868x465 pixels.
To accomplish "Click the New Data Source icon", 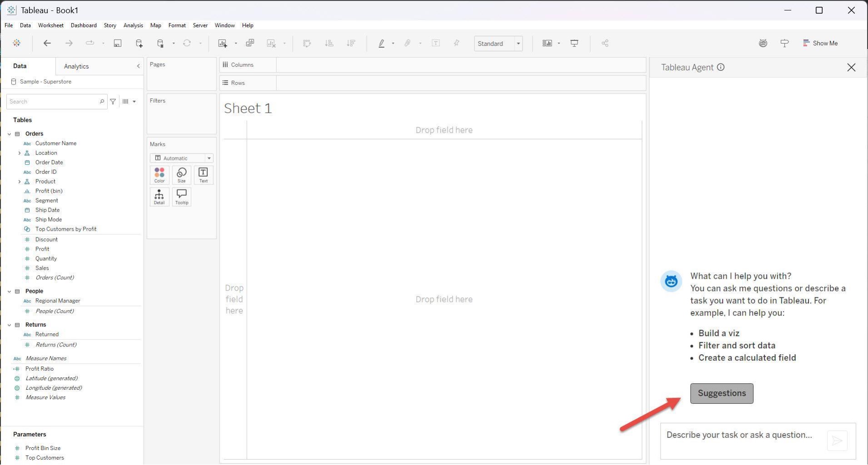I will 139,43.
